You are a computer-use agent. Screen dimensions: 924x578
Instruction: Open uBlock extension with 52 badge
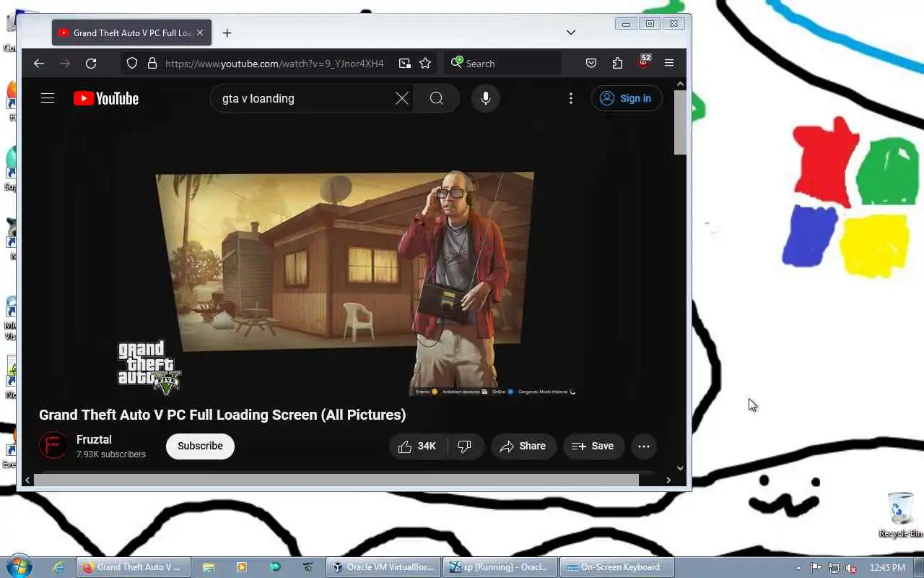[x=643, y=62]
